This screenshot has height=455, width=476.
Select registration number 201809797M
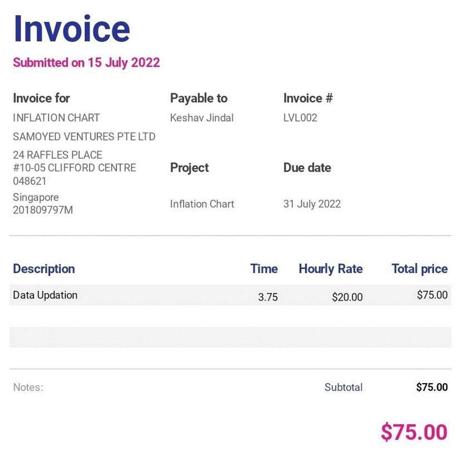click(43, 210)
